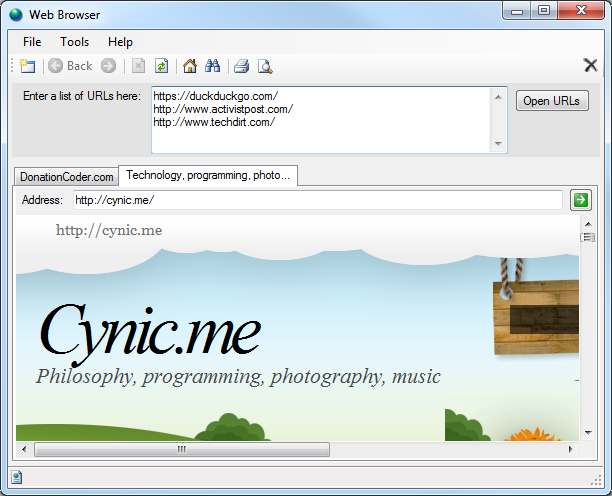Screen dimensions: 612x496
Task: Close the Web Browser window
Action: (581, 11)
